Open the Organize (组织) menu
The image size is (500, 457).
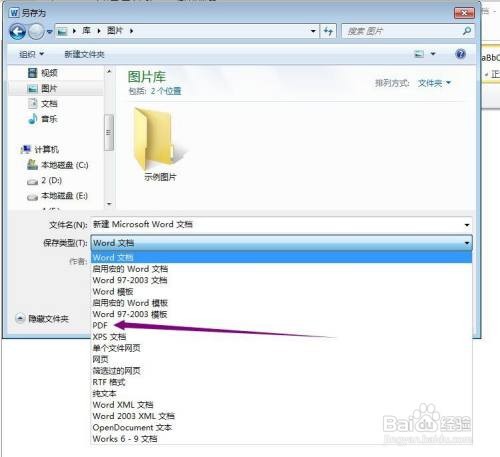pyautogui.click(x=31, y=54)
